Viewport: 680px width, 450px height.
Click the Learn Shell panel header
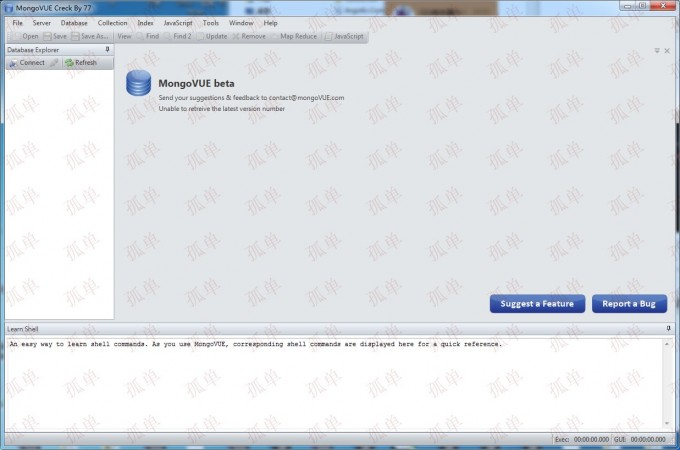tap(338, 329)
